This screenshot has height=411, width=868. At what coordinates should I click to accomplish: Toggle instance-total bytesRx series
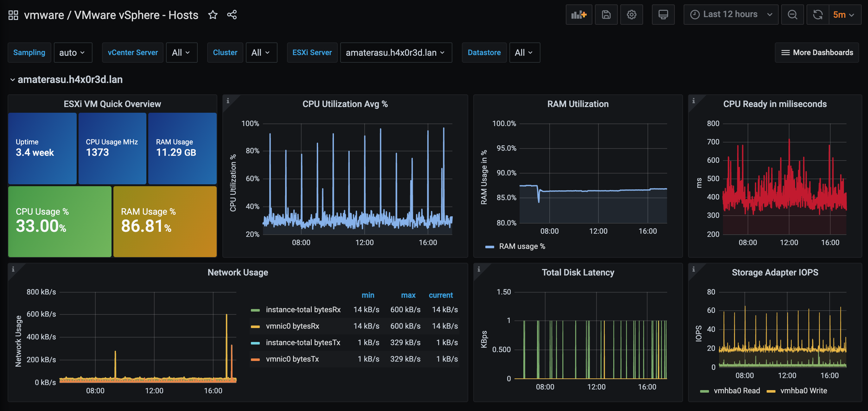303,310
